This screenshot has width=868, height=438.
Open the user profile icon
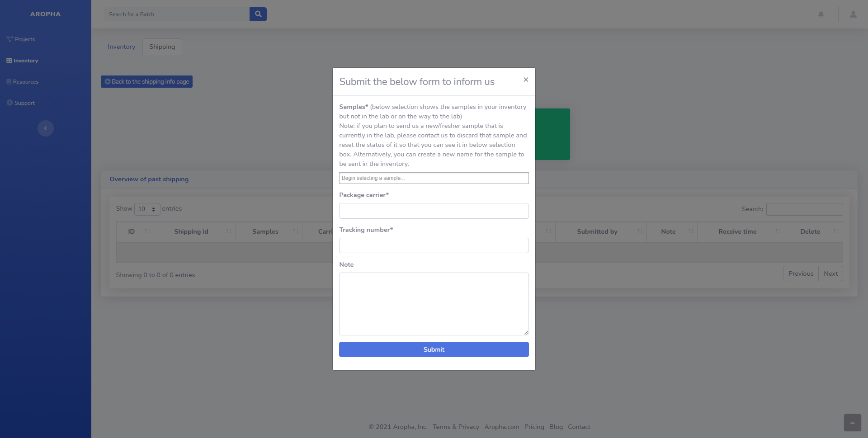853,14
